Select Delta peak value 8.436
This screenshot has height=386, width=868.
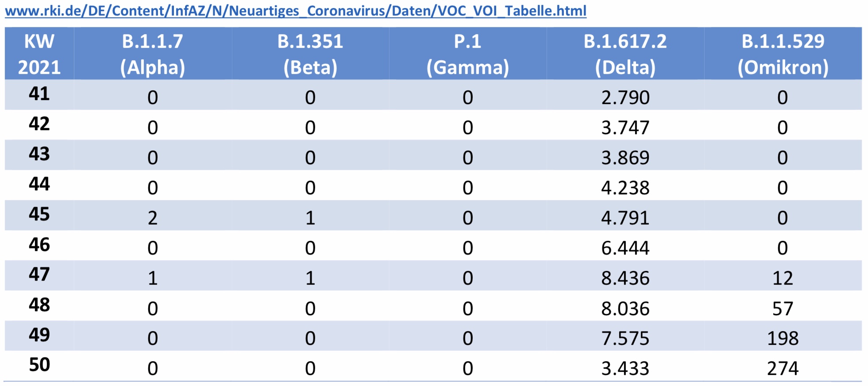[x=625, y=278]
